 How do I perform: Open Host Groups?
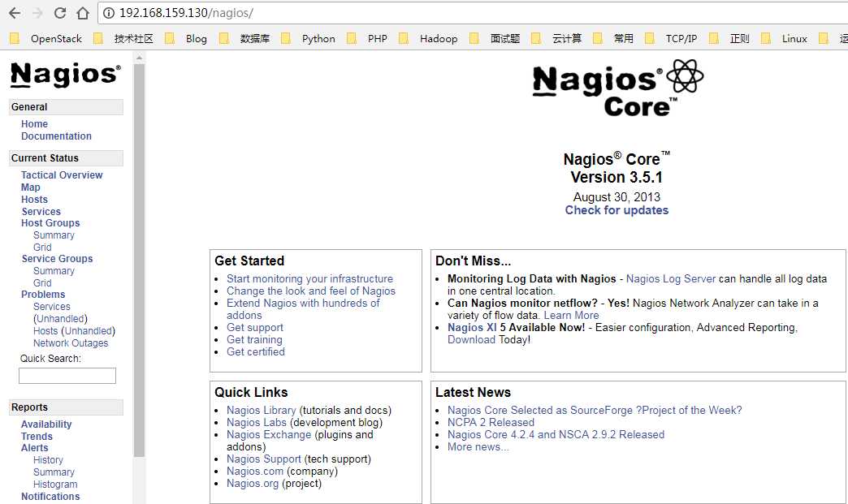[x=50, y=223]
